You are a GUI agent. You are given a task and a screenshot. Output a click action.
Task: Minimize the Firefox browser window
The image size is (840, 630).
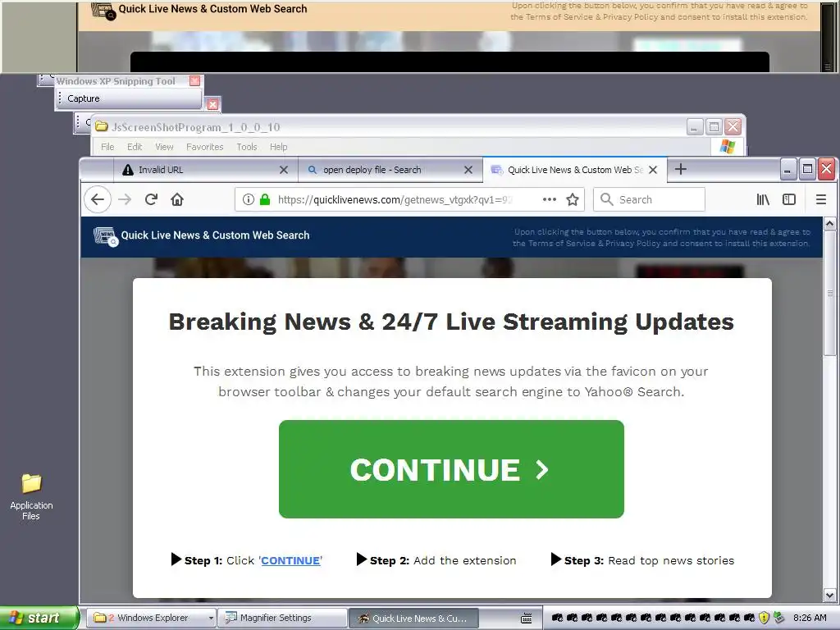(787, 169)
